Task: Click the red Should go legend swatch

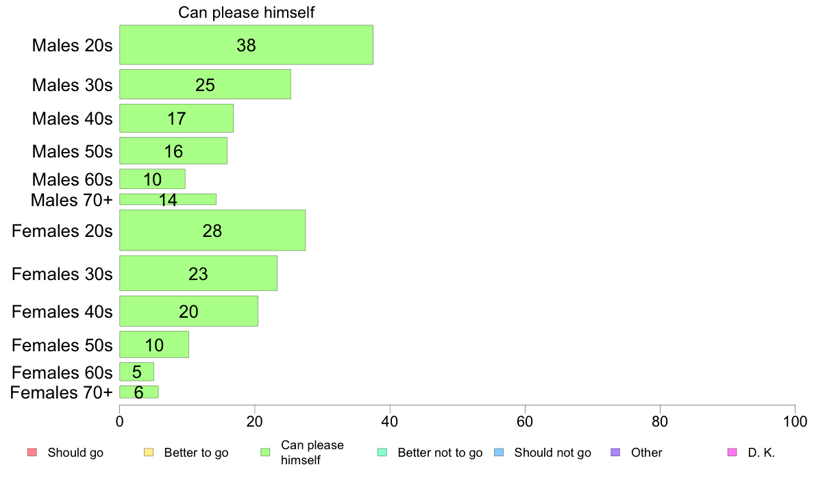Action: pos(32,452)
